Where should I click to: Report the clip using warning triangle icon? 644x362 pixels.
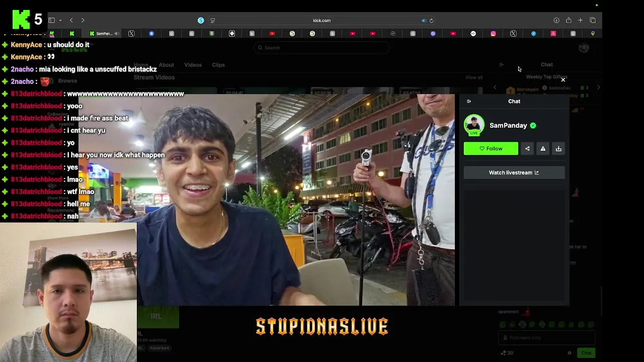[543, 148]
